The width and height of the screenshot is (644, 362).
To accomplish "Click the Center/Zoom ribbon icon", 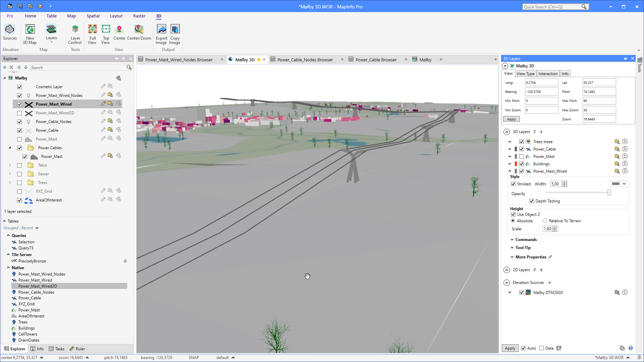I will tap(139, 33).
